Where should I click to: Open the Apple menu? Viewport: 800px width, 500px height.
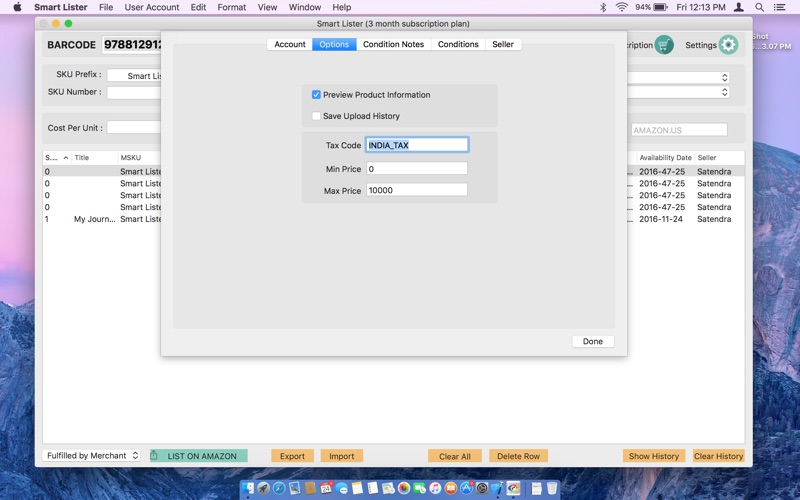coord(17,7)
